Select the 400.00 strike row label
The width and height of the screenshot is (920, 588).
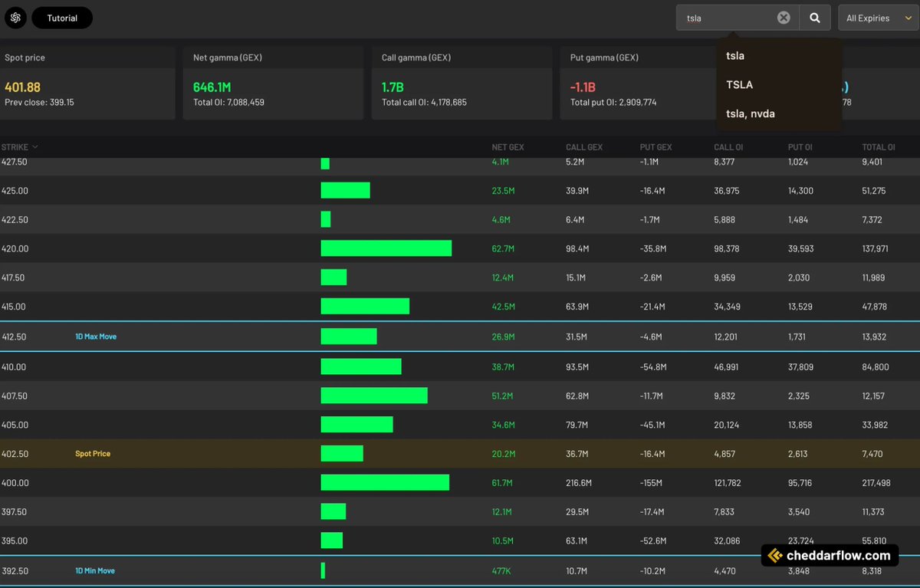click(x=15, y=483)
